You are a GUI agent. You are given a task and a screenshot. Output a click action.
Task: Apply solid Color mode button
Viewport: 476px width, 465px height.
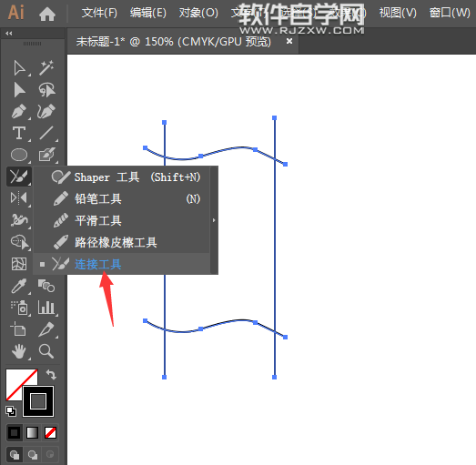[14, 432]
